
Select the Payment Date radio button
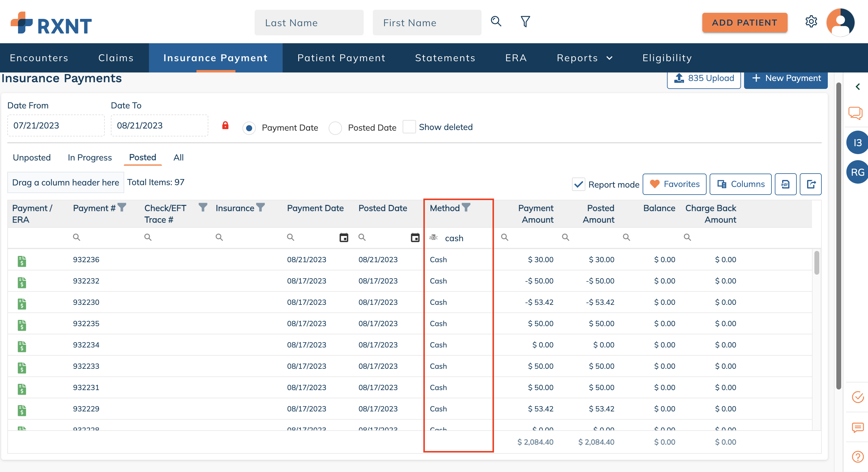(249, 128)
